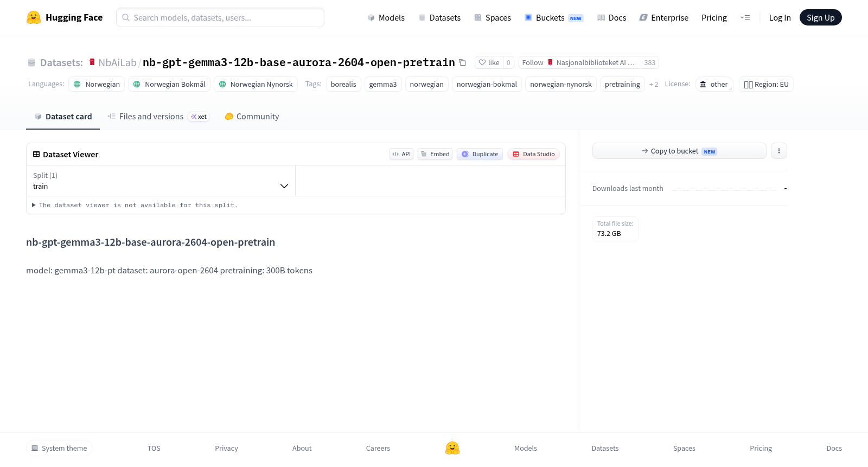Screen dimensions: 868x467
Task: Click the Datasets stack icon in breadcrumb
Action: 31,62
